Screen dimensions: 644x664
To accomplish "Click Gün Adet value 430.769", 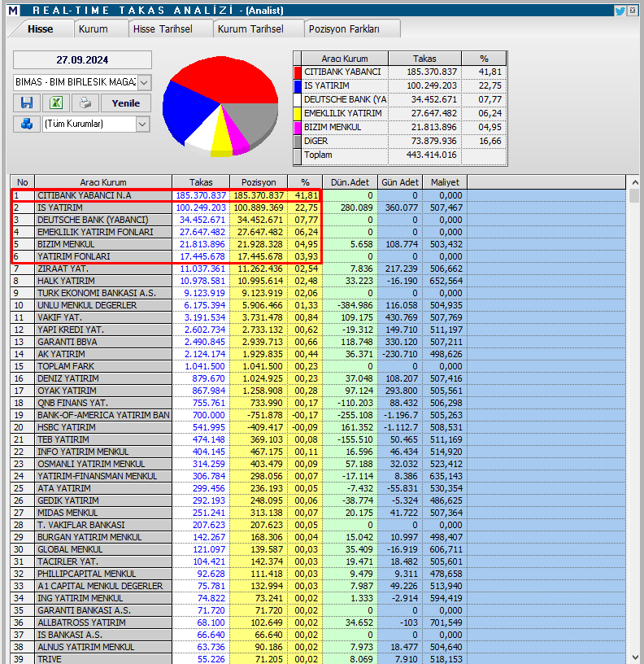I will (401, 317).
